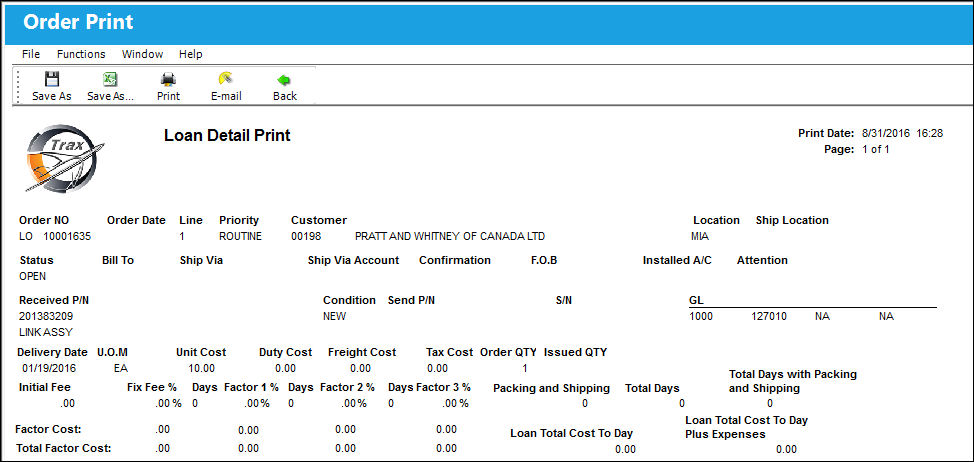
Task: Click the Ship Location label
Action: click(x=792, y=220)
